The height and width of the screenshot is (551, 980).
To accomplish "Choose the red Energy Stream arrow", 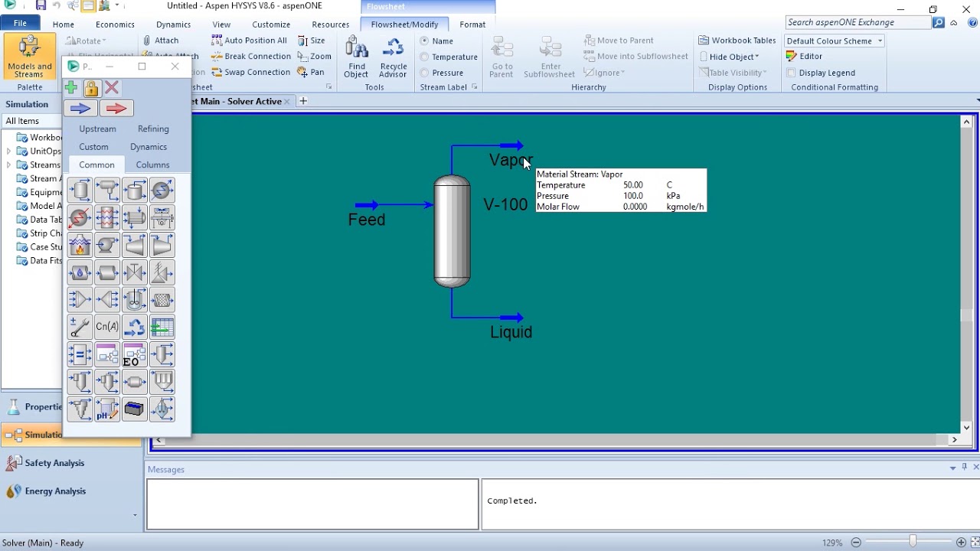I will (x=116, y=109).
